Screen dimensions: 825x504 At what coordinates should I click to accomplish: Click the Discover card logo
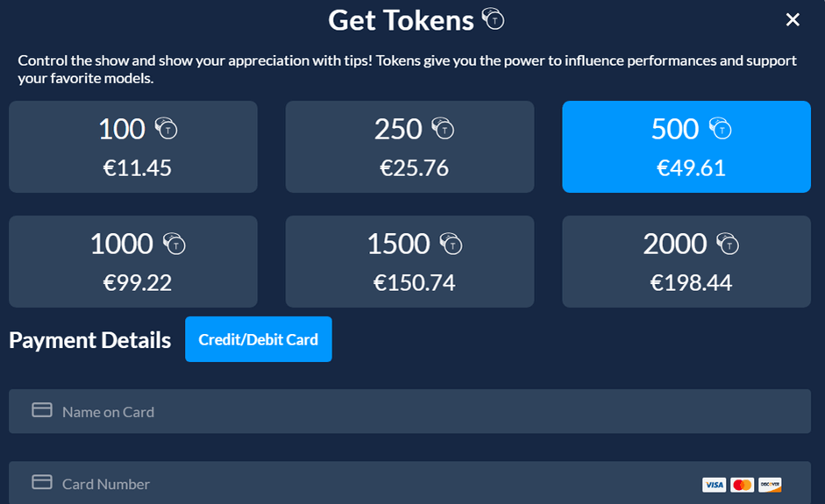pyautogui.click(x=770, y=485)
